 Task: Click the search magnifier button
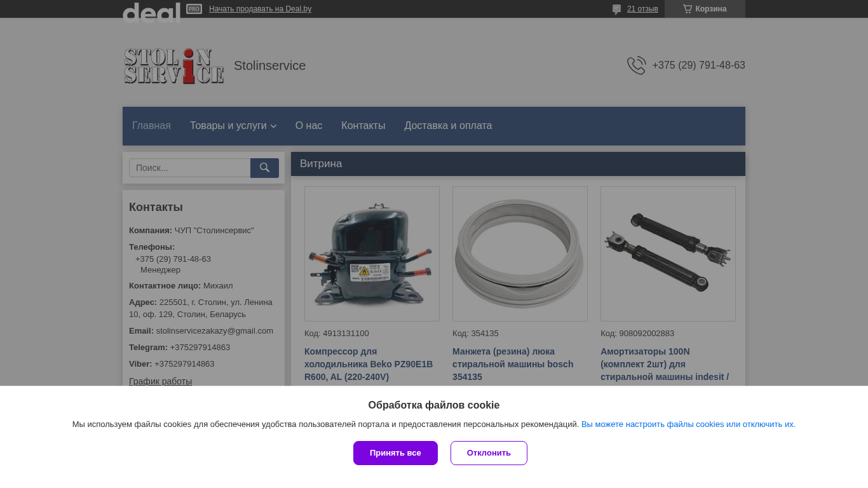pos(264,168)
